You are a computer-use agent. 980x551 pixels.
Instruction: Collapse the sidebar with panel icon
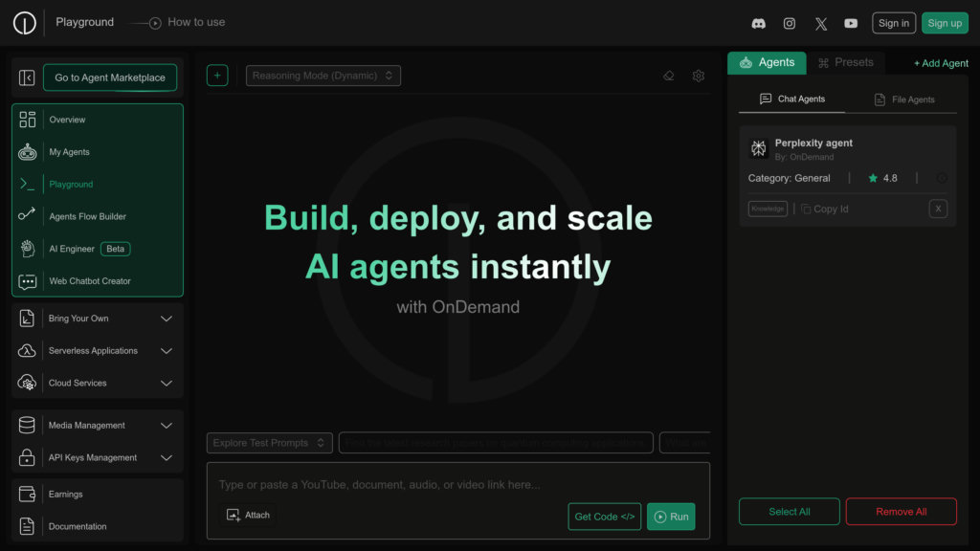27,77
